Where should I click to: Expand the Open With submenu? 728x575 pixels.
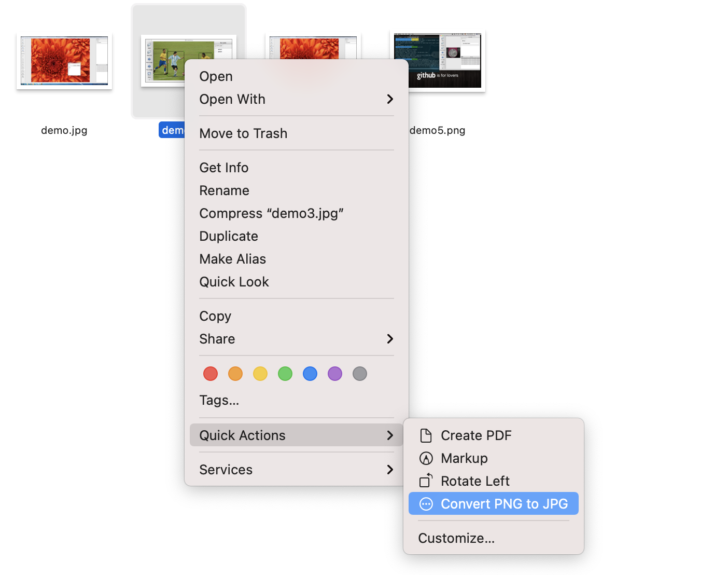(232, 99)
